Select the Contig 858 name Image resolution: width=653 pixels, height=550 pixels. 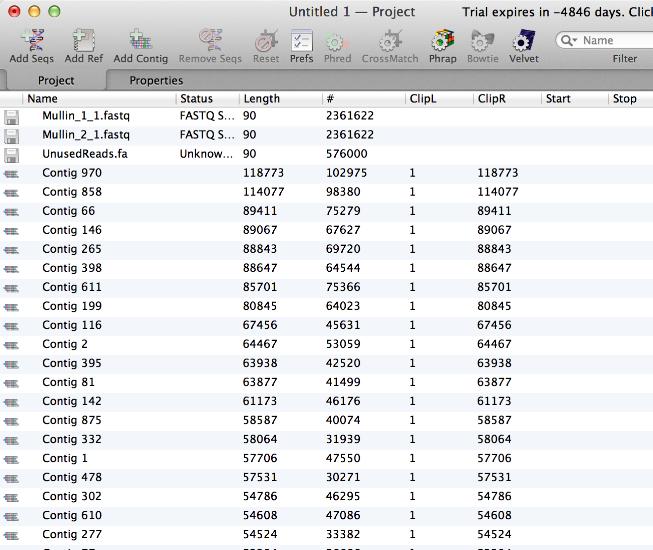coord(72,192)
